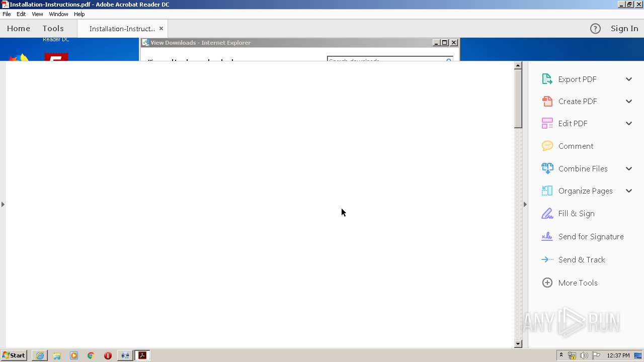Image resolution: width=644 pixels, height=362 pixels.
Task: Select the Acrobat Reader taskbar button
Action: (142, 355)
